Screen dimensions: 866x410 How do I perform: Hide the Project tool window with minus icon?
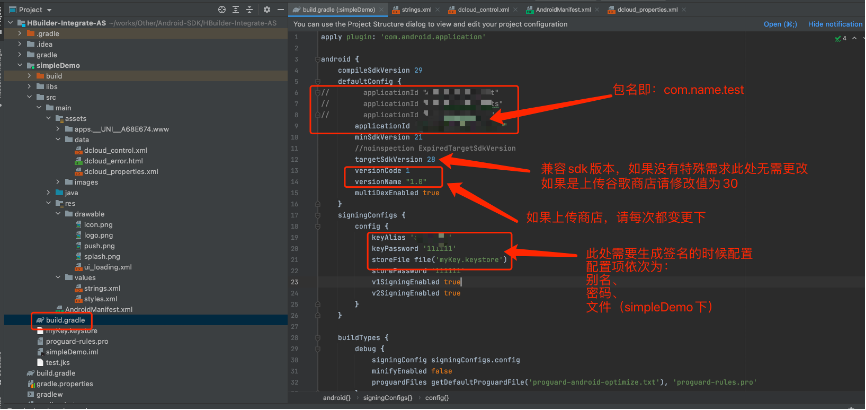tap(281, 9)
